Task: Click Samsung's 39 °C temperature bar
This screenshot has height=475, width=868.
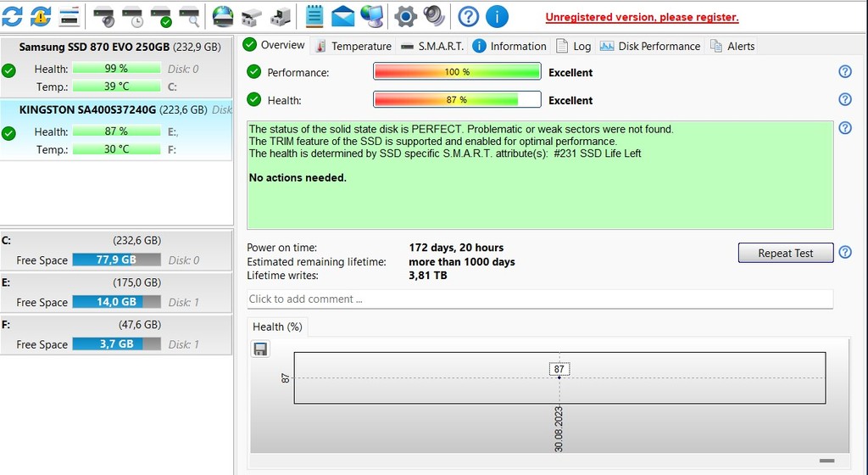Action: tap(116, 87)
